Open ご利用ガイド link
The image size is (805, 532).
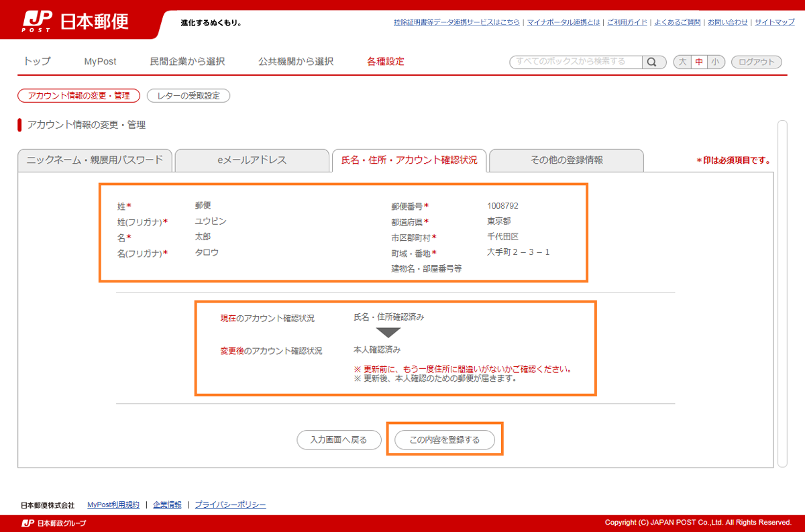(627, 22)
